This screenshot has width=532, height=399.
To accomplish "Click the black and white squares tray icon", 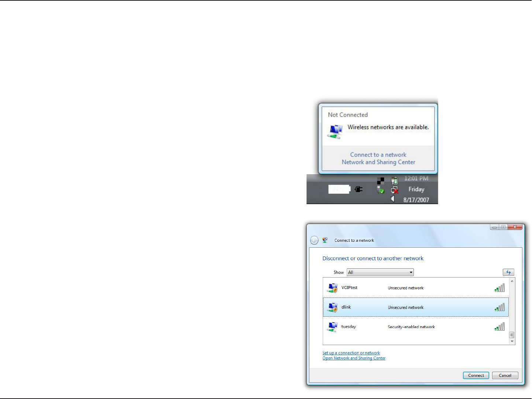I will coord(381,181).
